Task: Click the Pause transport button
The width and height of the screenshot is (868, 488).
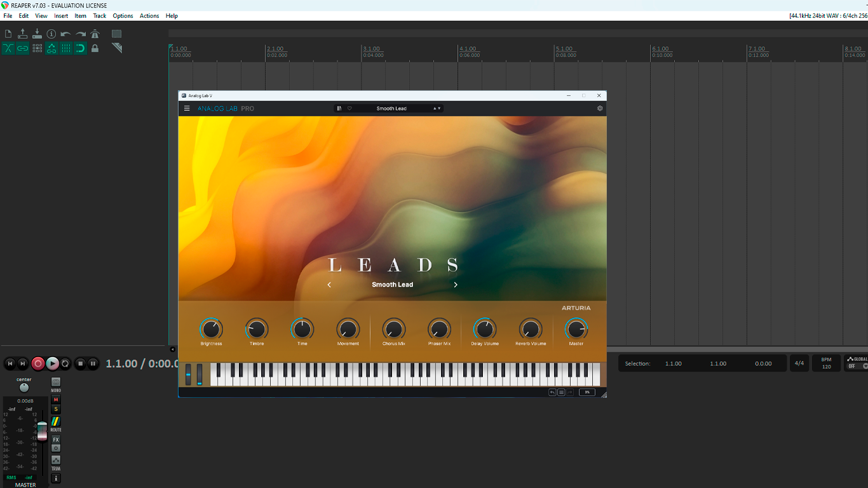Action: pyautogui.click(x=93, y=363)
